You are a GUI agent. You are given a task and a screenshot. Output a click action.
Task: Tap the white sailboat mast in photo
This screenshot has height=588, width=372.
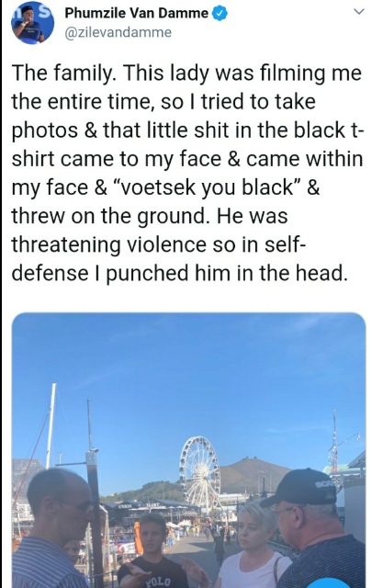[x=51, y=425]
